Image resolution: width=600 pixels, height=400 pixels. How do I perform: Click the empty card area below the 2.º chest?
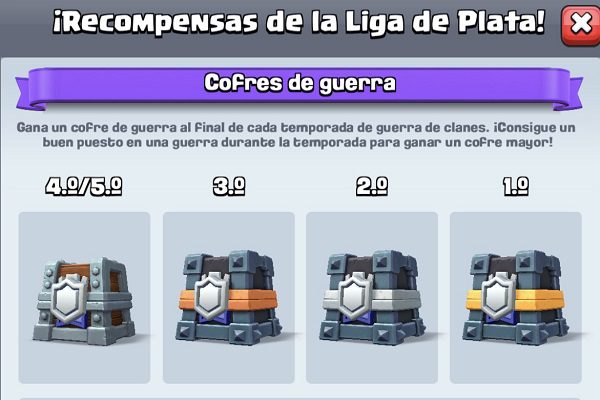[372, 366]
